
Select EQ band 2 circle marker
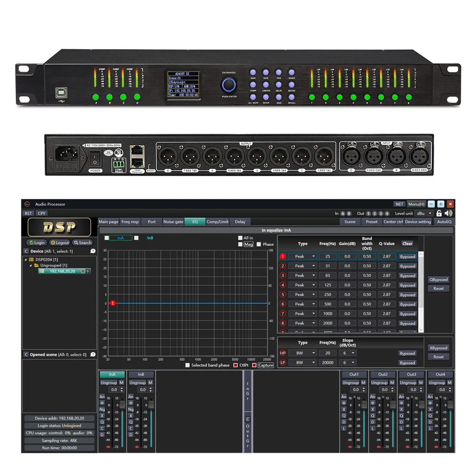click(283, 266)
